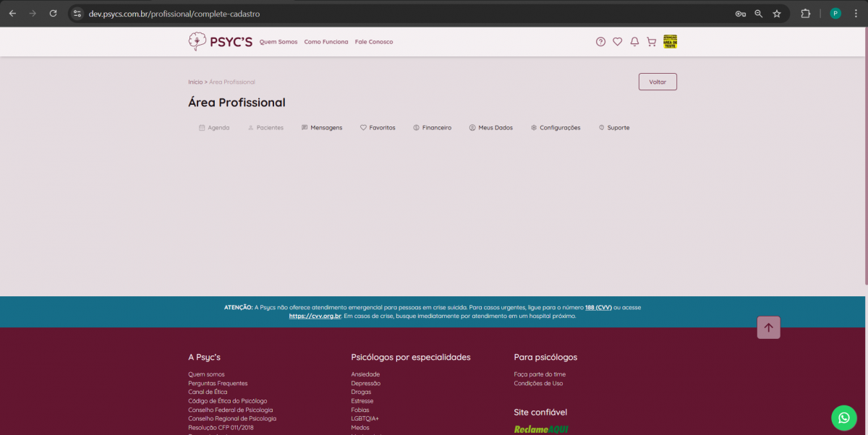Click the PSYC'S logo
This screenshot has width=868, height=435.
click(x=220, y=42)
